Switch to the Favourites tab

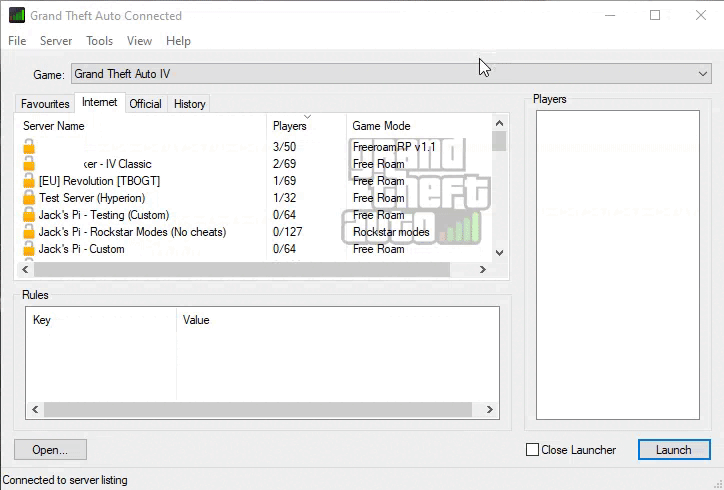45,104
